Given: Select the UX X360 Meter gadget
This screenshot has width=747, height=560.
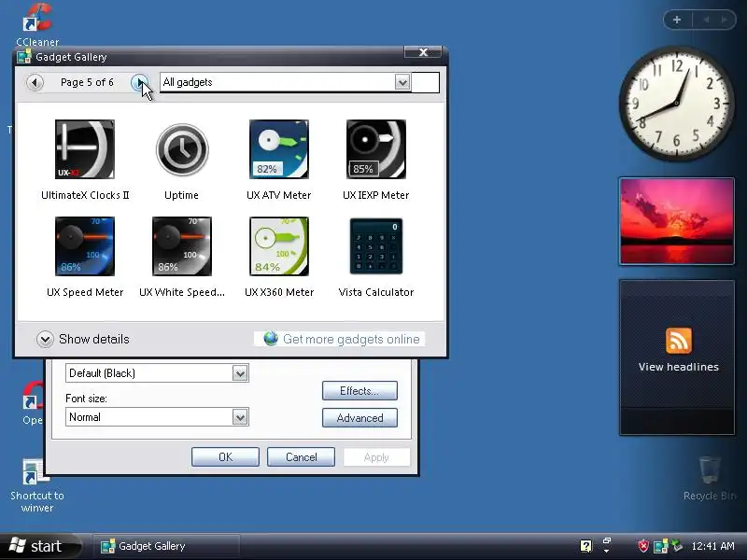Looking at the screenshot, I should pos(279,246).
